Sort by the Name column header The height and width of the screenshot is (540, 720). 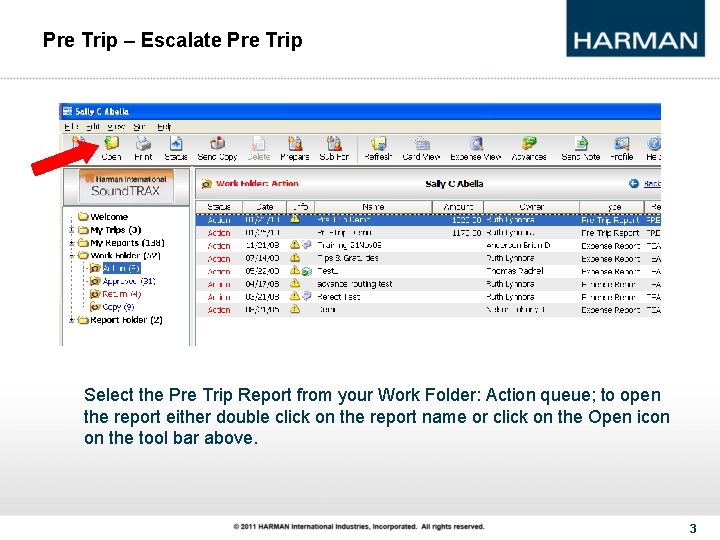point(373,207)
